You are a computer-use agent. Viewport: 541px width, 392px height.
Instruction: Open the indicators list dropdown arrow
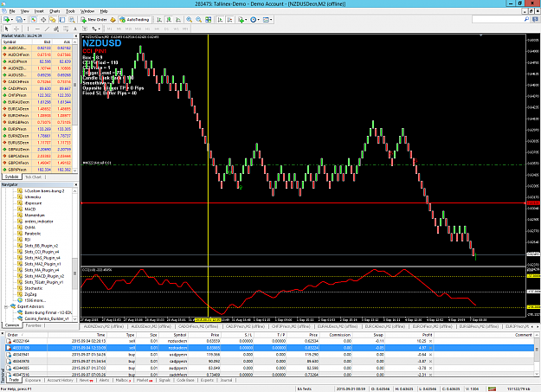[x=246, y=20]
